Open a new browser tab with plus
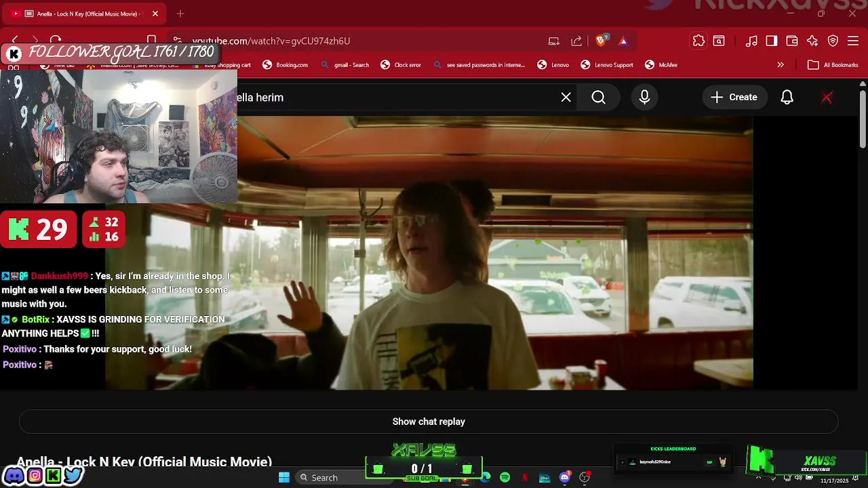Viewport: 868px width, 488px height. click(x=180, y=14)
